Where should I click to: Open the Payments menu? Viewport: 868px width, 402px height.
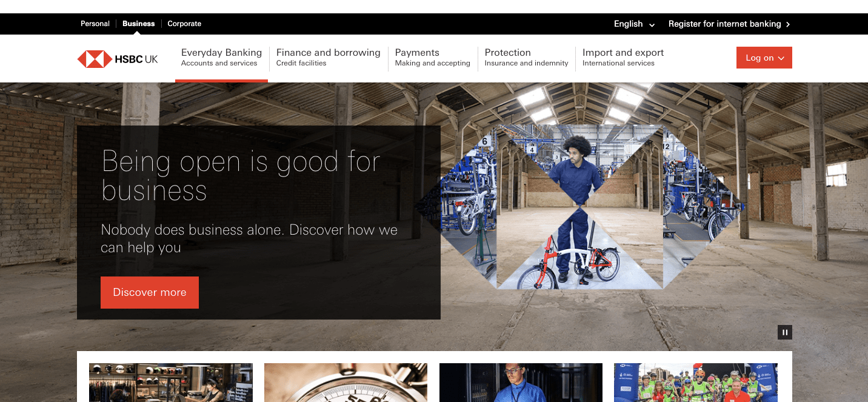tap(432, 58)
